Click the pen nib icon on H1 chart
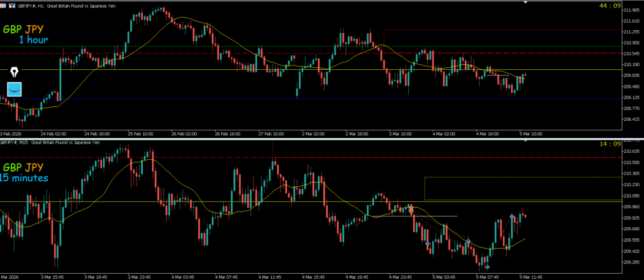 pos(14,73)
